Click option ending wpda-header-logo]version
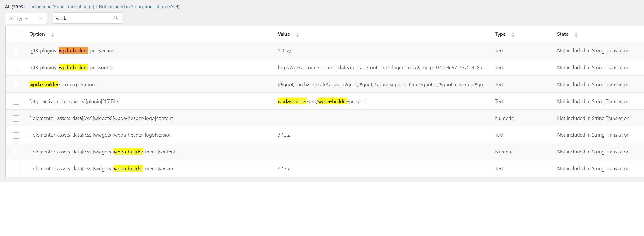 pos(101,135)
